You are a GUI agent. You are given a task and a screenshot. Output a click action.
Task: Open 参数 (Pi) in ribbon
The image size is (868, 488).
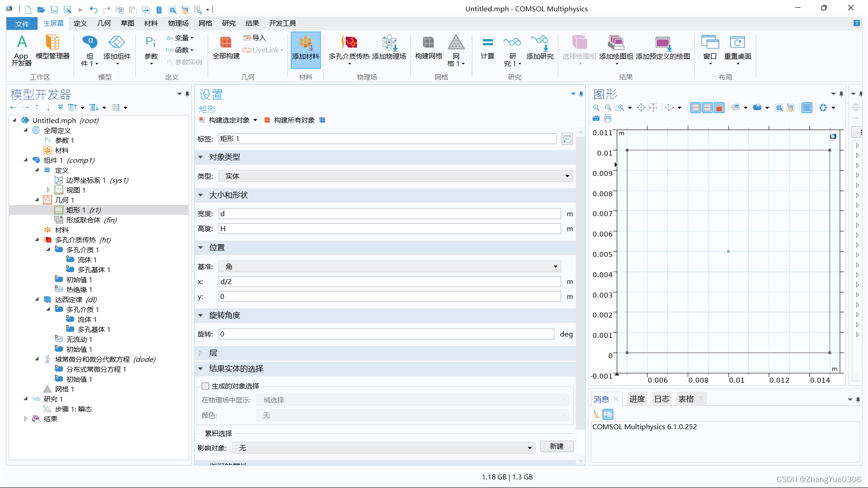[151, 50]
